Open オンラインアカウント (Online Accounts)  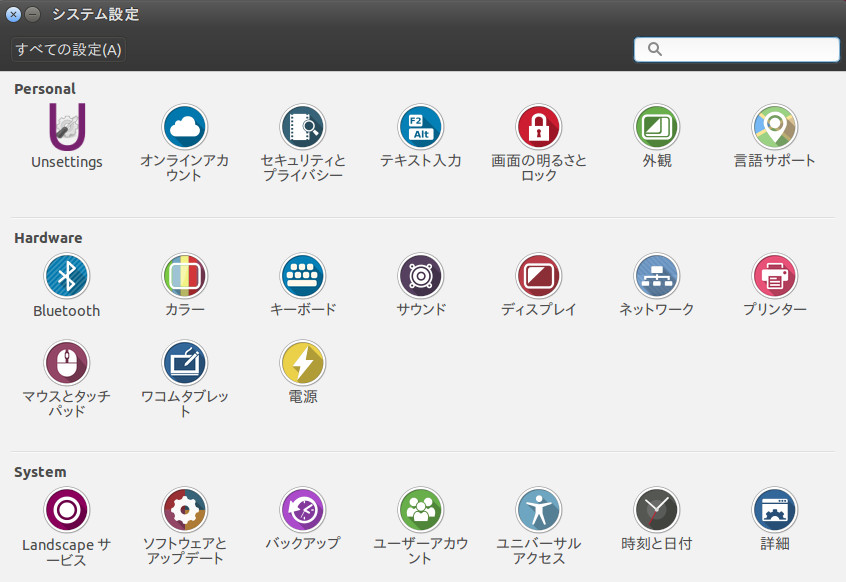[184, 127]
